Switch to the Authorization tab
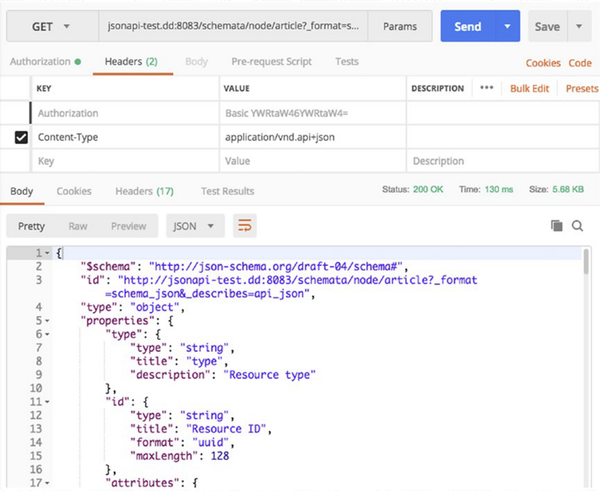Viewport: 600px width, 491px height. tap(40, 62)
